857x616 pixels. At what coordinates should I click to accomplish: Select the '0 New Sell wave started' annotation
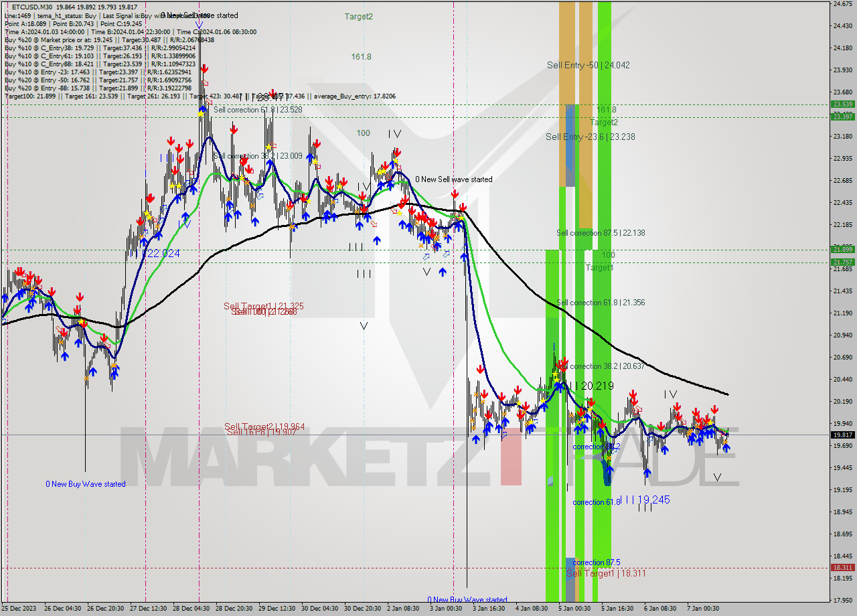453,179
